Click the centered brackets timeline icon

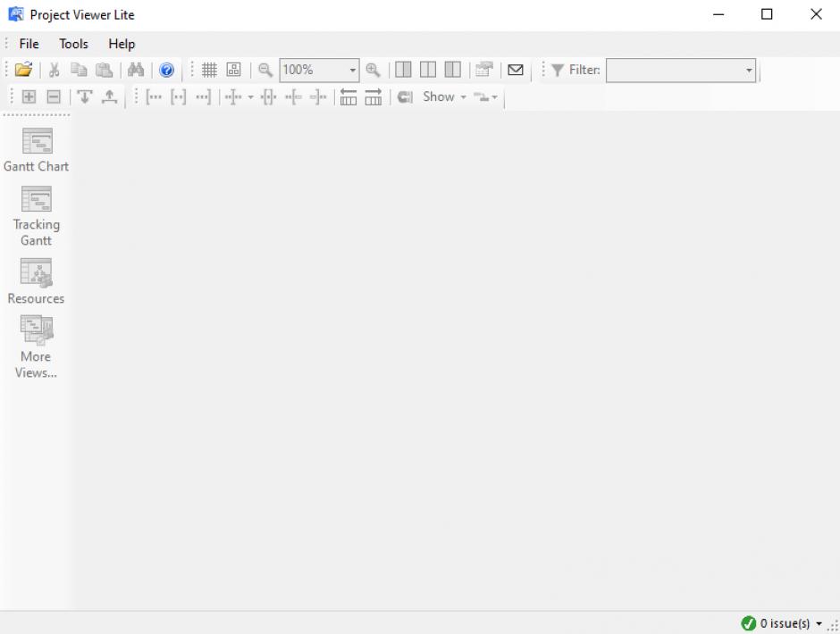(179, 97)
